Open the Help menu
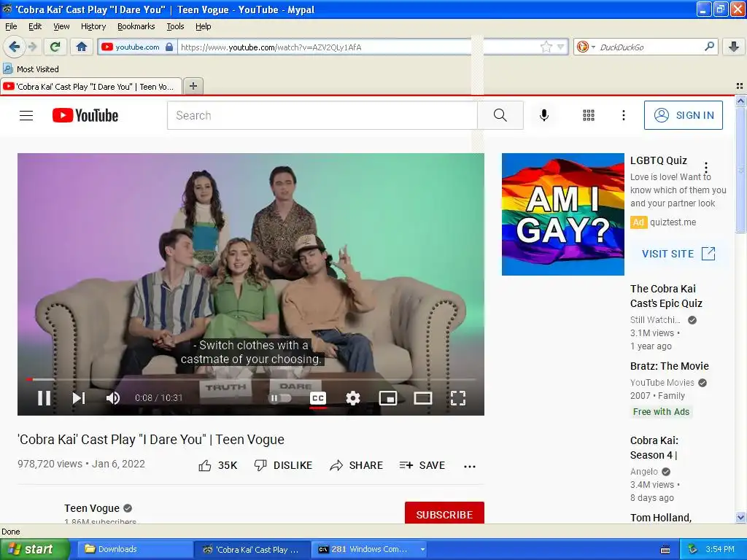 point(203,26)
